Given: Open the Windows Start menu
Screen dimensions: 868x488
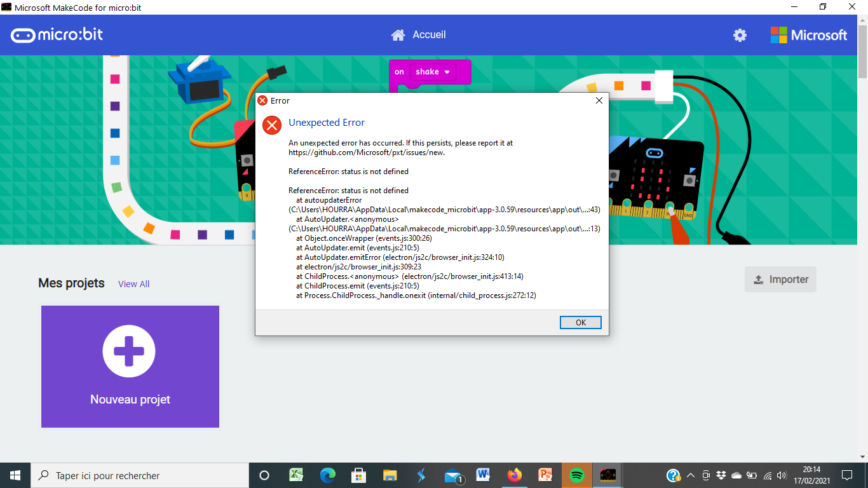Looking at the screenshot, I should pos(15,475).
